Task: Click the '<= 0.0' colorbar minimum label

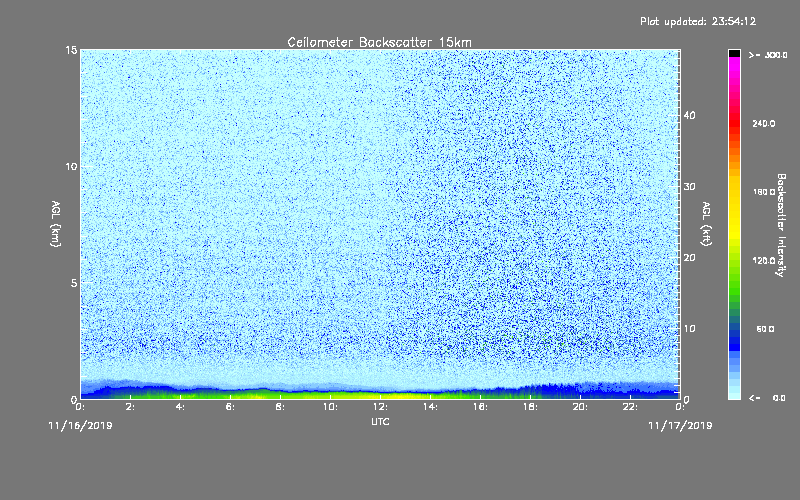Action: click(767, 398)
